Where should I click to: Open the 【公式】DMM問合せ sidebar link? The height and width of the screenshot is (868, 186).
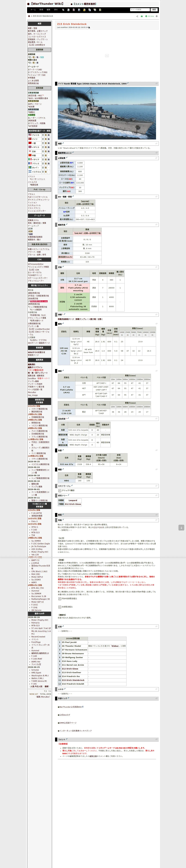point(37,45)
